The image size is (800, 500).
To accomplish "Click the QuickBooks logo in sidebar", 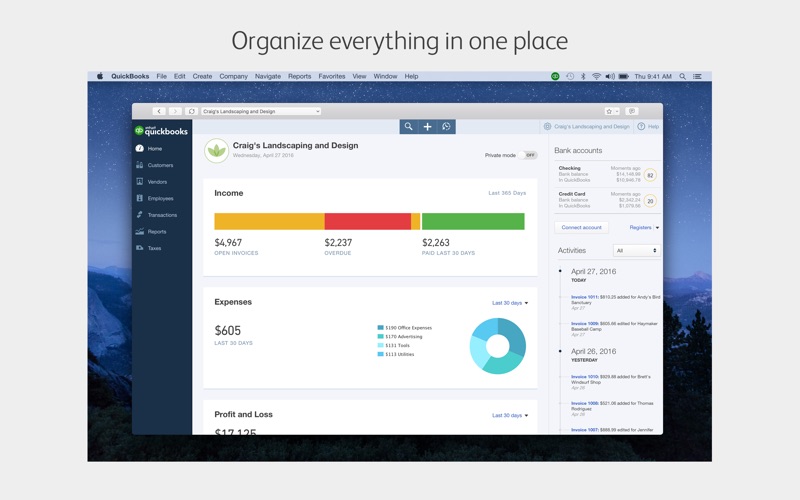I will click(161, 131).
